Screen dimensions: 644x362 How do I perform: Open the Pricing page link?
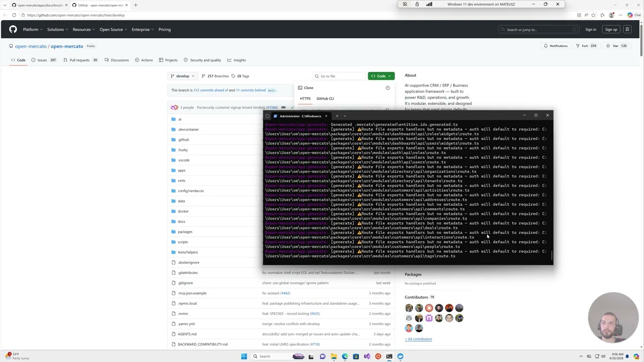pos(165,29)
